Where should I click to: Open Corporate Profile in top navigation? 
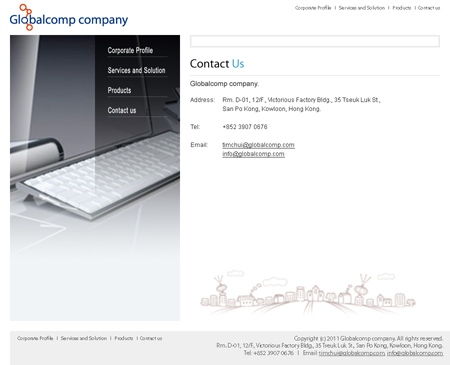click(x=313, y=8)
